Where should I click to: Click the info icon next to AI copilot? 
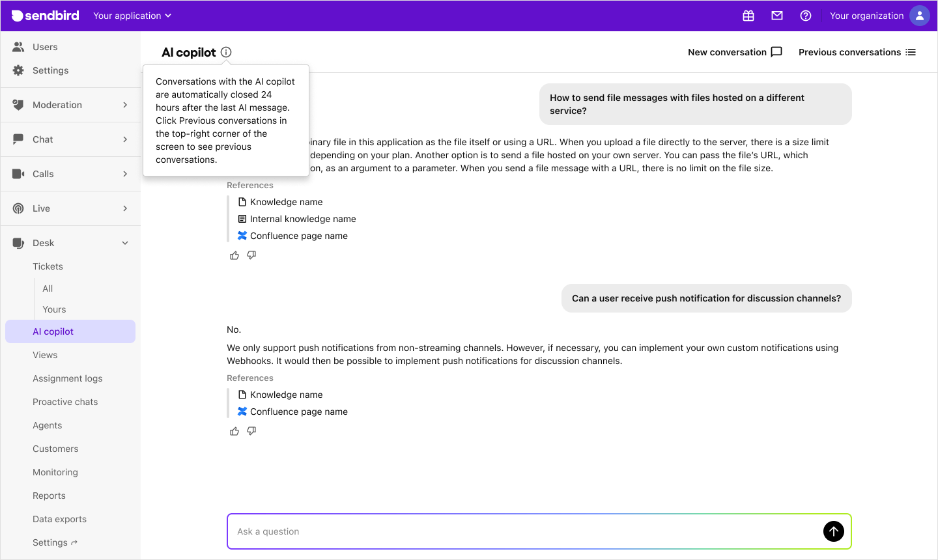226,52
